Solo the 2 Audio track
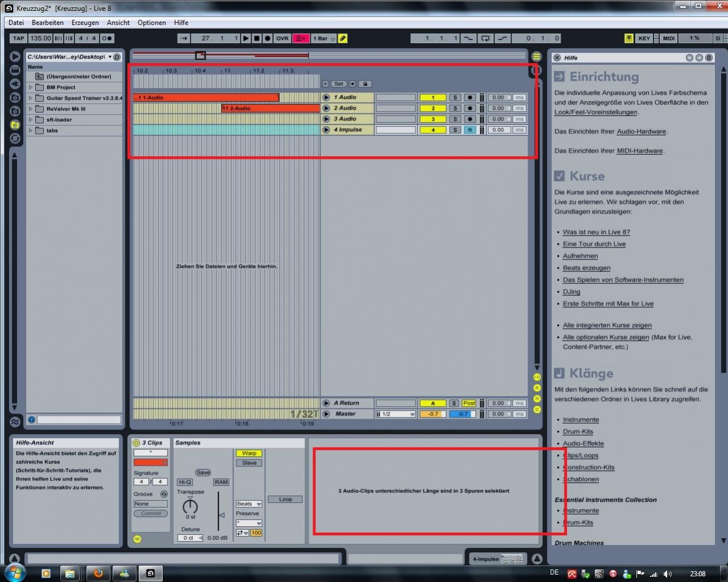Viewport: 728px width, 582px height. click(455, 108)
